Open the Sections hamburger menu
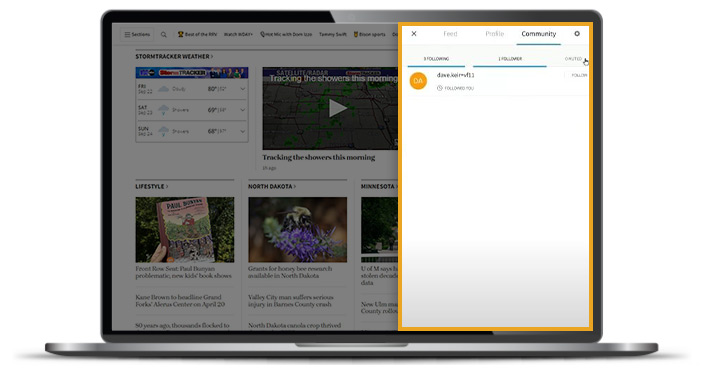 click(x=137, y=34)
